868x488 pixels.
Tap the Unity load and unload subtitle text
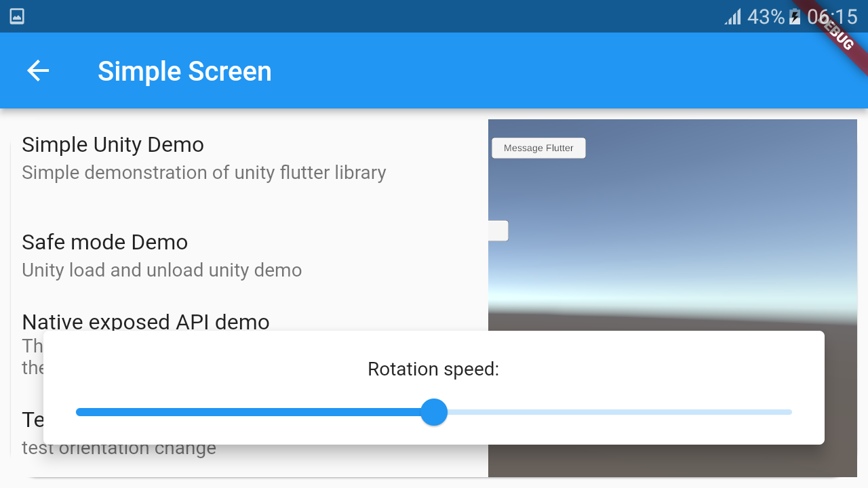(161, 270)
